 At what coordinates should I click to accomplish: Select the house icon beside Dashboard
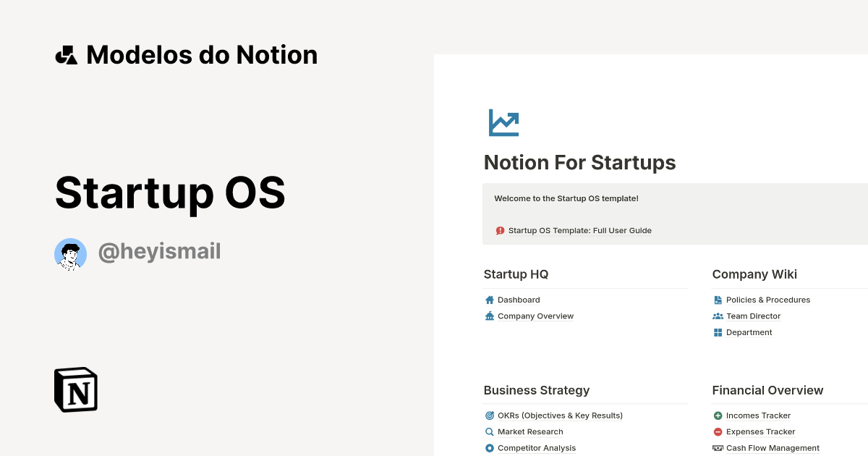click(x=490, y=300)
